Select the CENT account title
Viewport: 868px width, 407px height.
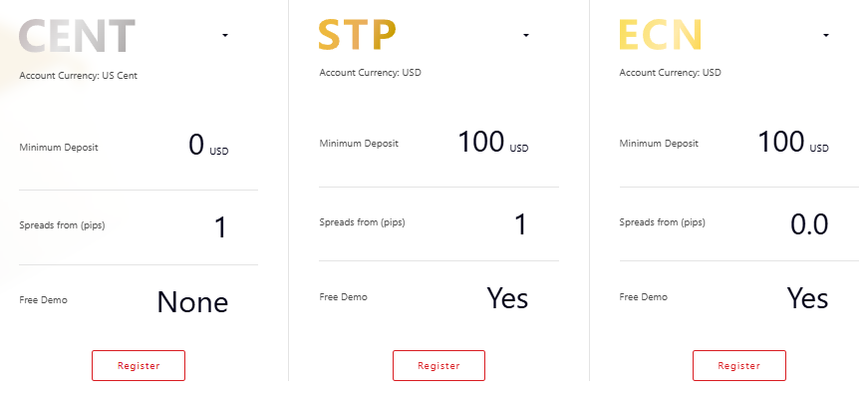[77, 36]
